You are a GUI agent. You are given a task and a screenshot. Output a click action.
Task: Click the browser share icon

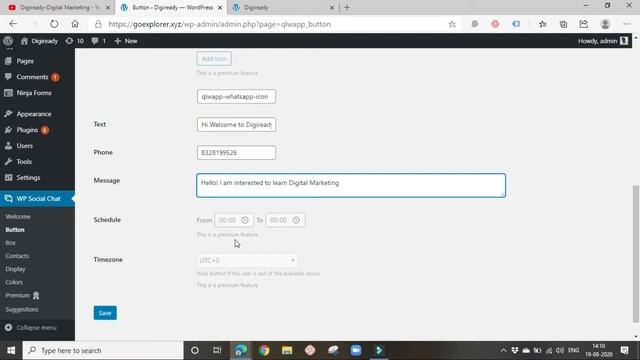(x=584, y=24)
